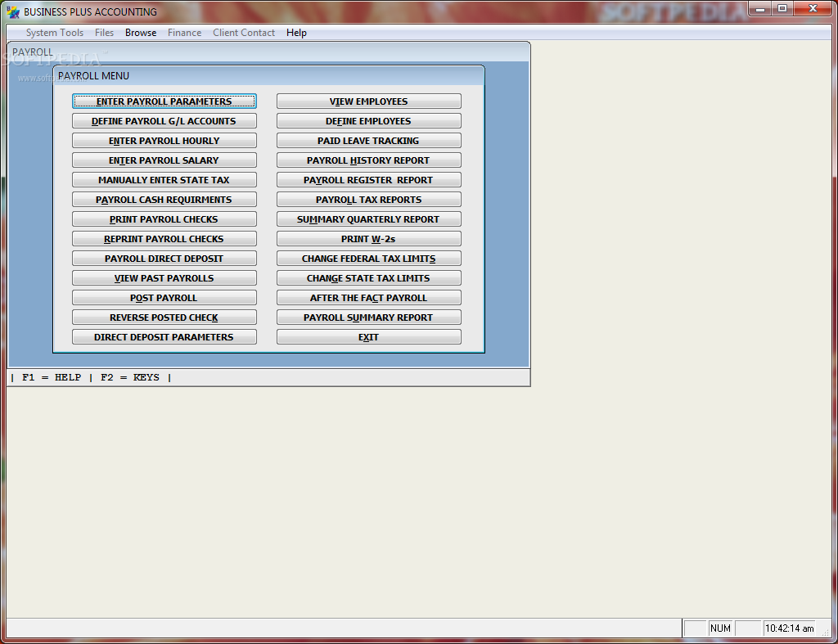Image resolution: width=838 pixels, height=644 pixels.
Task: Select Change Federal Tax Limits
Action: [x=369, y=258]
